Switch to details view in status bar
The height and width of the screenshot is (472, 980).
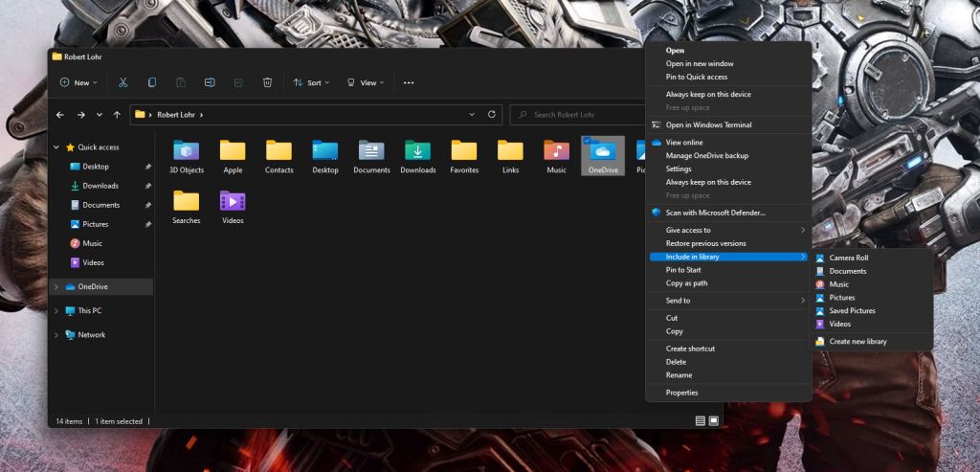point(701,420)
